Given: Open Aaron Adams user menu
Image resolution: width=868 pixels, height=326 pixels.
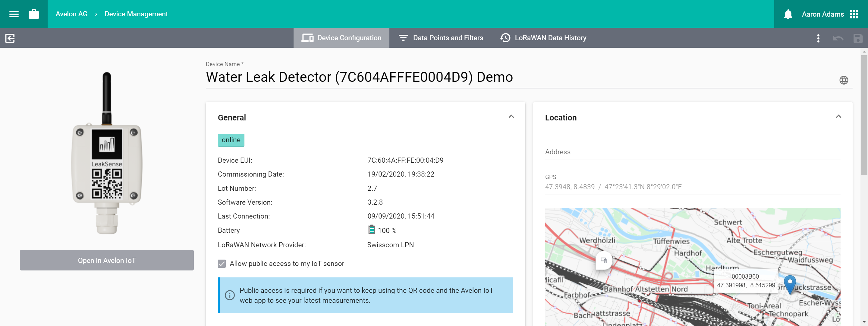Looking at the screenshot, I should [822, 14].
